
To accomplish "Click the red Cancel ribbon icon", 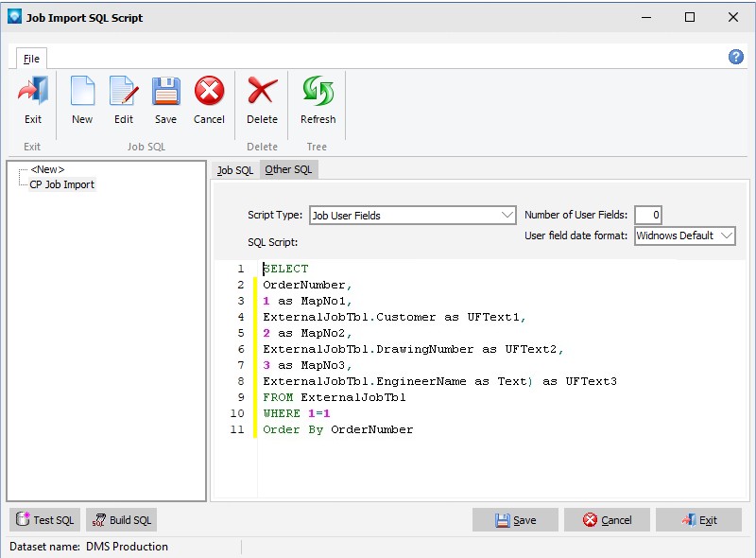I will [x=209, y=91].
